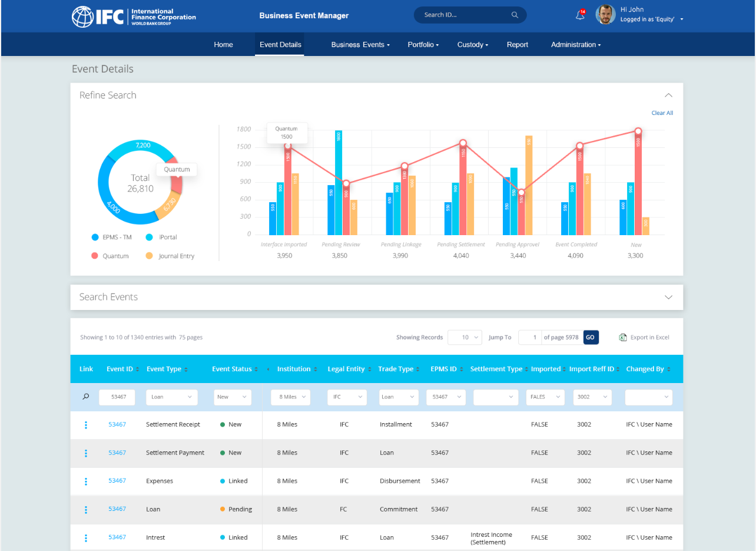Expand the Search Events panel
The height and width of the screenshot is (551, 756).
668,297
